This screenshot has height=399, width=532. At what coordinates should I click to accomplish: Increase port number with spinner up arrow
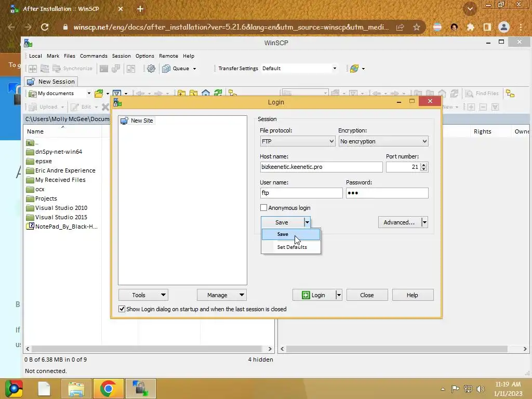tap(424, 165)
